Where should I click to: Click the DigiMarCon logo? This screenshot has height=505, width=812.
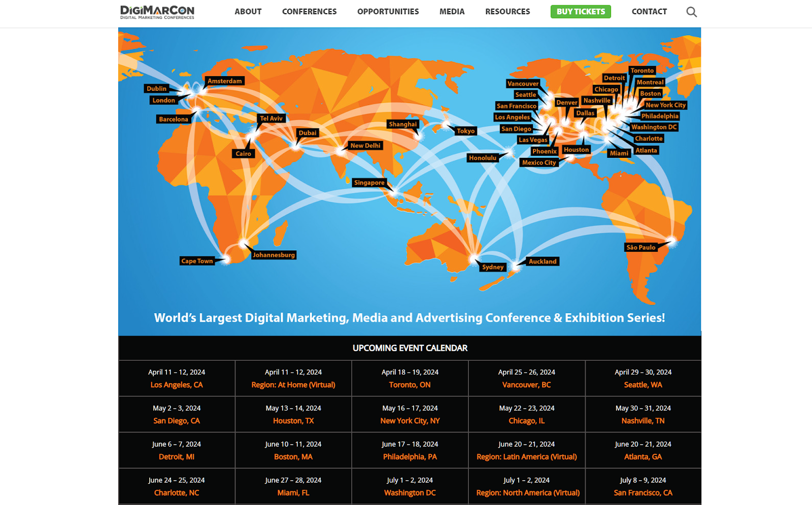click(x=157, y=12)
